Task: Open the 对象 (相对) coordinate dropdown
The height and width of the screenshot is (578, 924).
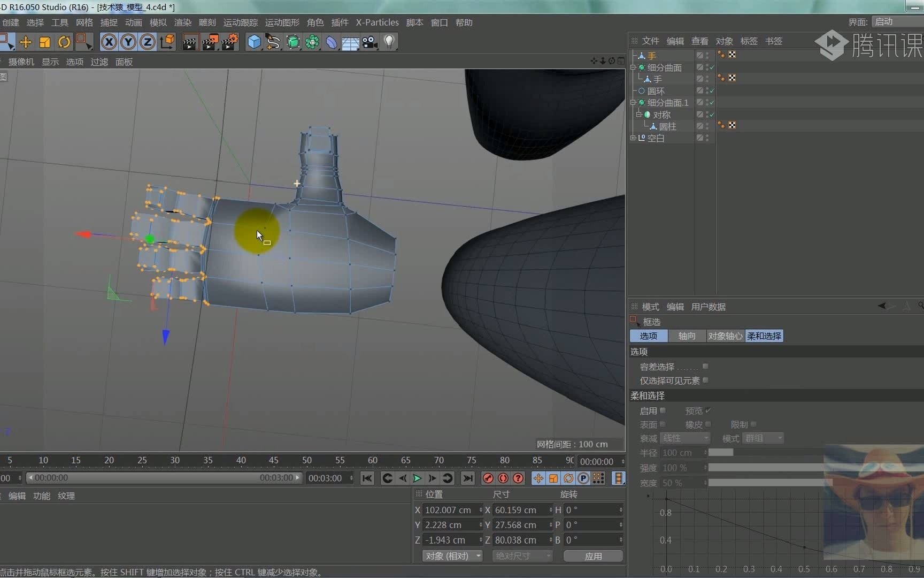Action: (x=452, y=556)
